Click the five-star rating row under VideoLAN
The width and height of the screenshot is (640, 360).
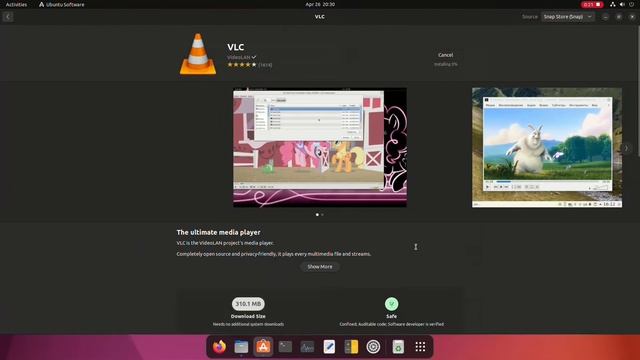pyautogui.click(x=242, y=64)
